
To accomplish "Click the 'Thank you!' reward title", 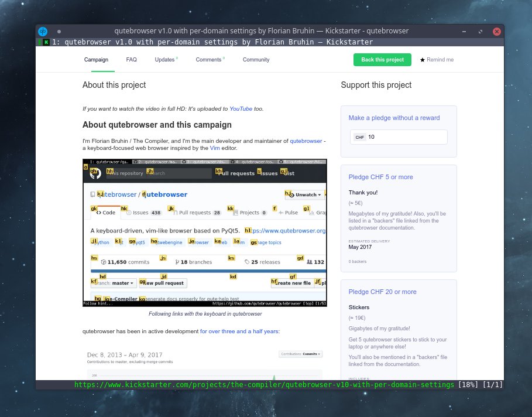I will pos(363,193).
